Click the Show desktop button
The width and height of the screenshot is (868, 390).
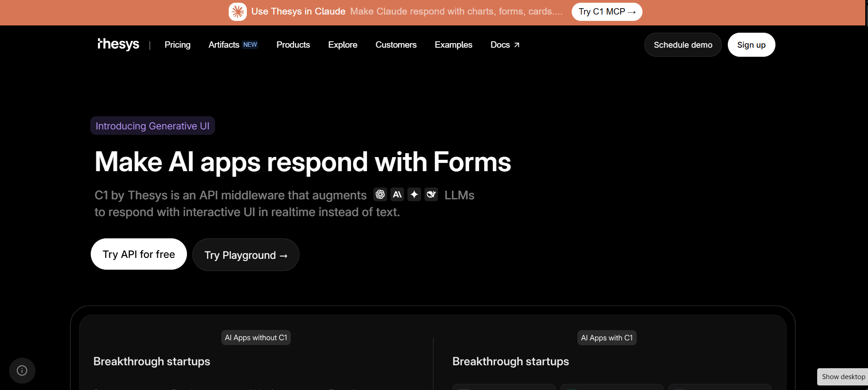843,377
